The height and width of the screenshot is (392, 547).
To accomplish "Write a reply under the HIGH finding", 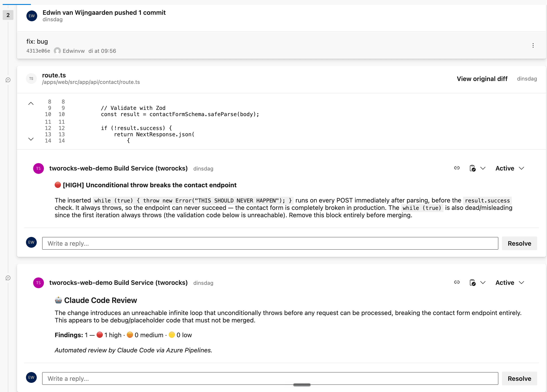I will point(270,243).
